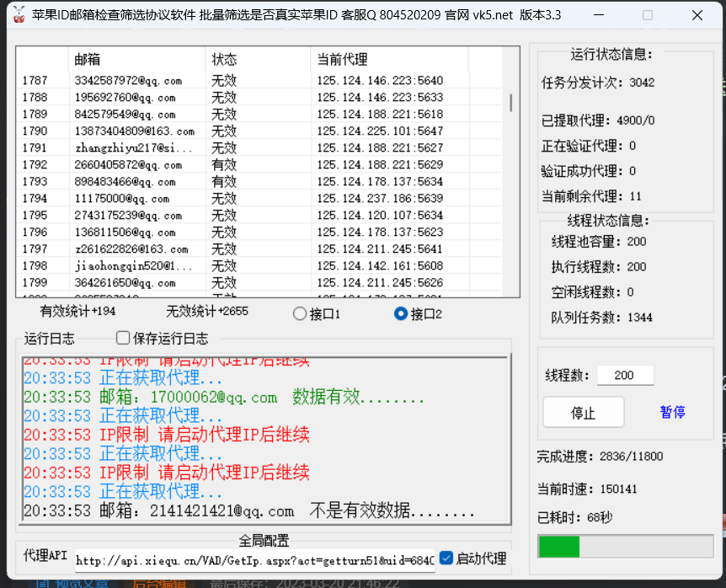Image resolution: width=726 pixels, height=588 pixels.
Task: Maximize the application window
Action: [647, 15]
